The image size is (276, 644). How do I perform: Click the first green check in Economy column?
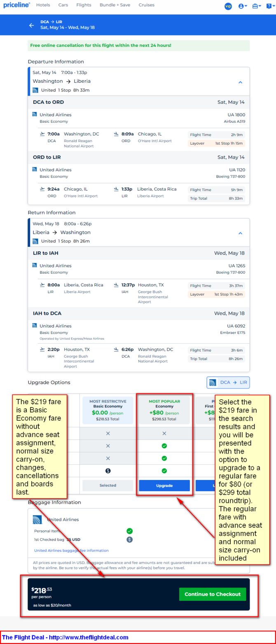pyautogui.click(x=164, y=446)
